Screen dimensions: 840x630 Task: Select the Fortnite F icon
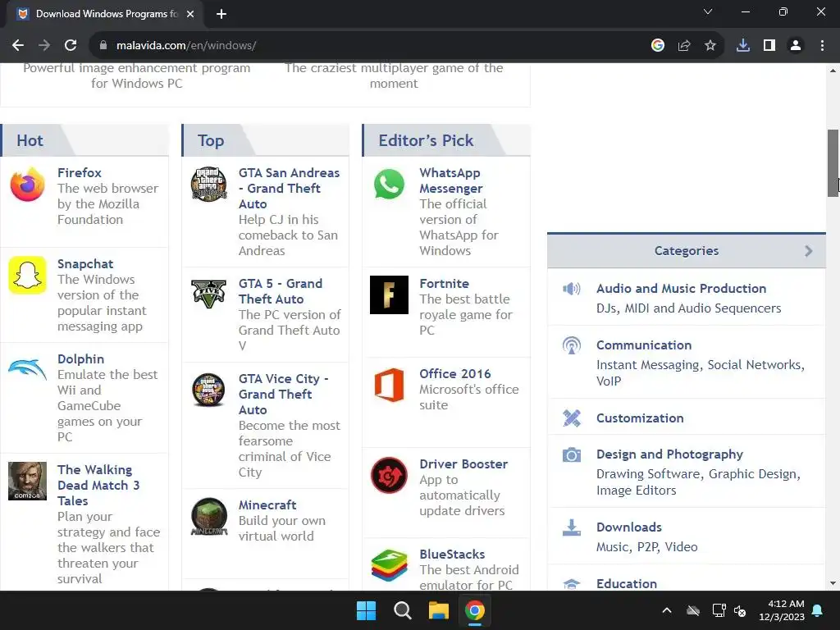[x=390, y=294]
